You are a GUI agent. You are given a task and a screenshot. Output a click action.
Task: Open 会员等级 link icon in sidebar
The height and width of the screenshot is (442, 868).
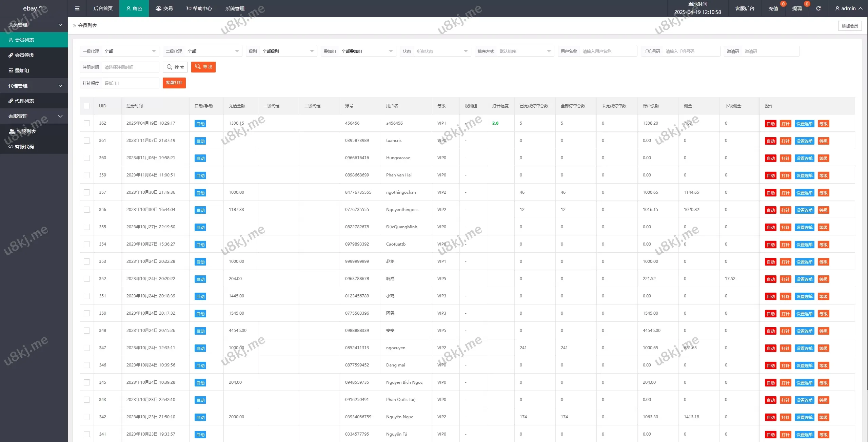11,55
